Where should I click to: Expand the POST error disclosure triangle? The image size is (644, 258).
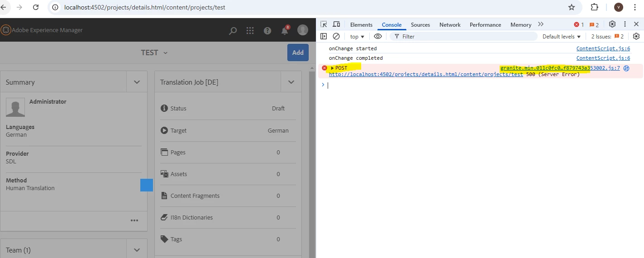332,68
